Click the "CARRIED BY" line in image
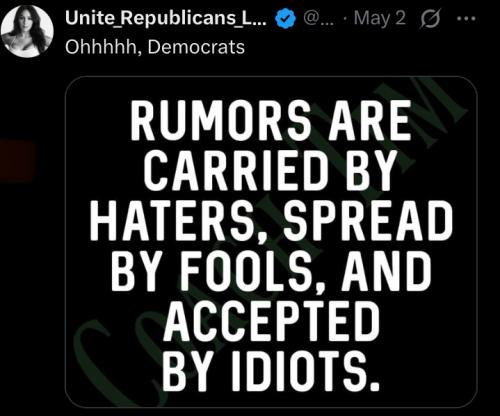 271,170
